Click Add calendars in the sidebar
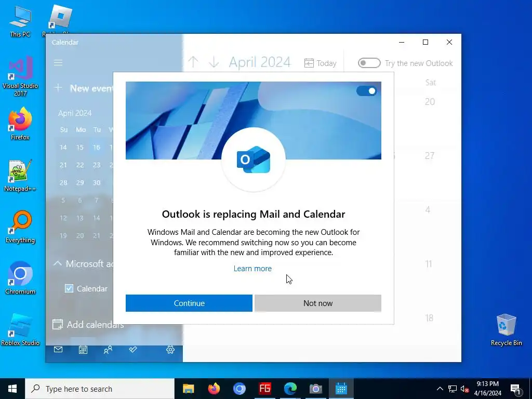The height and width of the screenshot is (399, 532). pyautogui.click(x=88, y=324)
